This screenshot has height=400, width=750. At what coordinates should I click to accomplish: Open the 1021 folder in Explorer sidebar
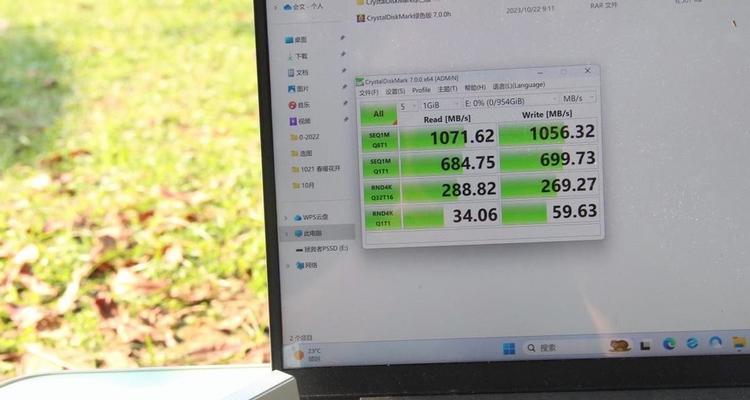(x=316, y=169)
